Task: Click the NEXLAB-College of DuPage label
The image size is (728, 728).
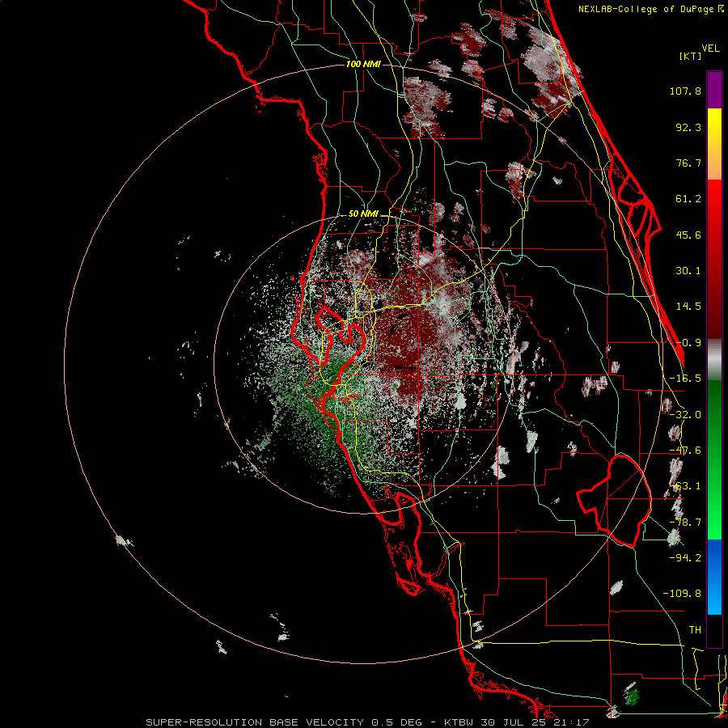Action: [645, 9]
